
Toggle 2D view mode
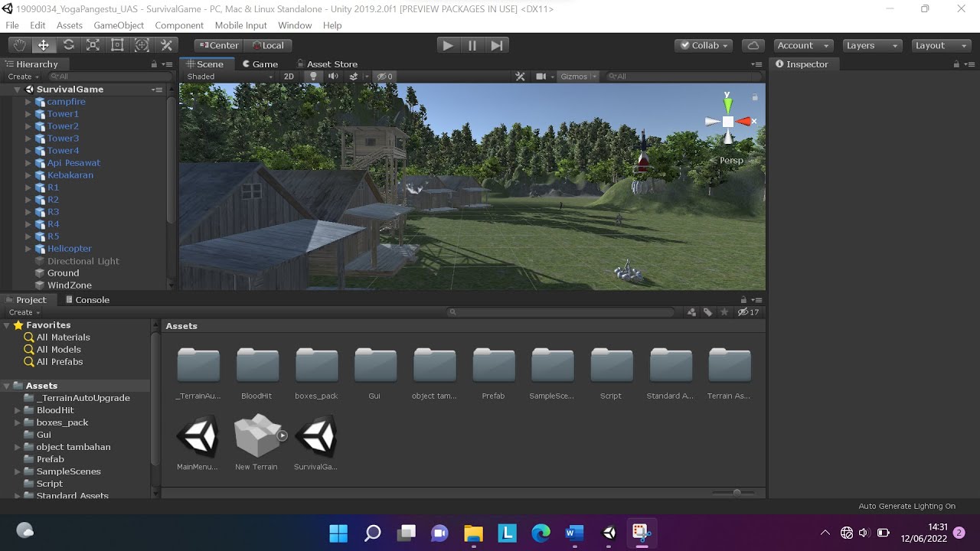tap(289, 77)
